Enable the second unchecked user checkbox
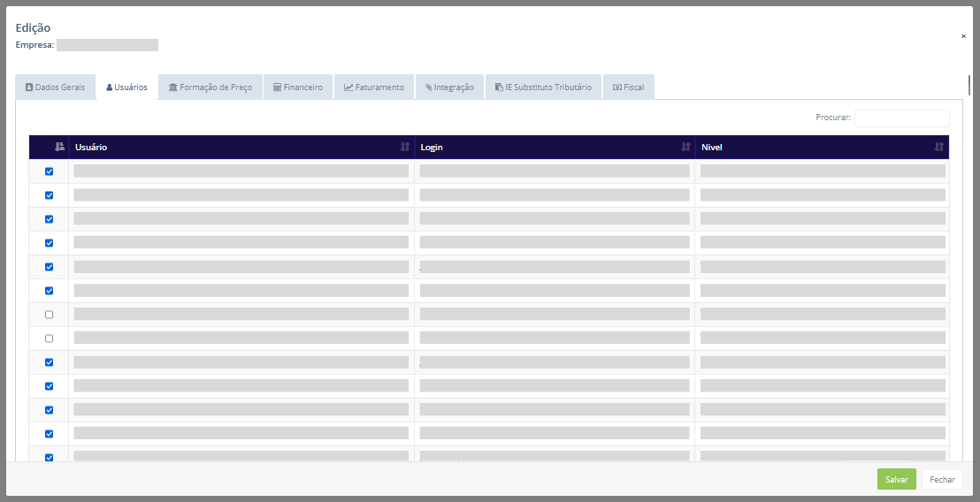This screenshot has height=502, width=980. click(50, 338)
